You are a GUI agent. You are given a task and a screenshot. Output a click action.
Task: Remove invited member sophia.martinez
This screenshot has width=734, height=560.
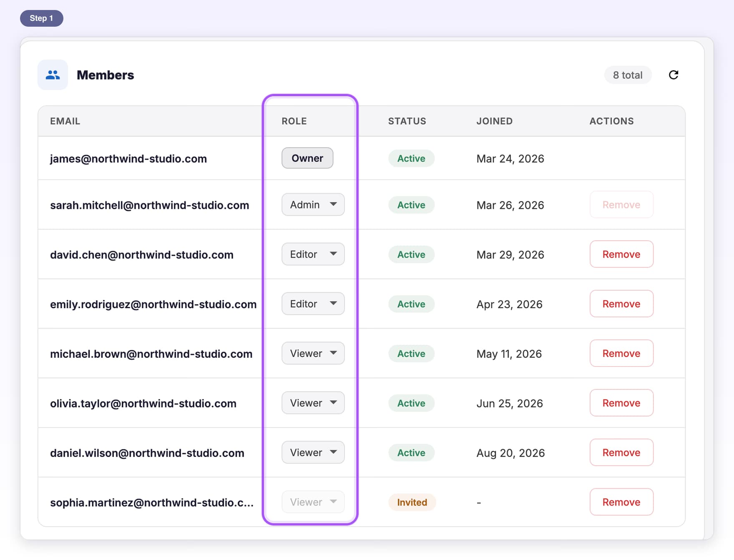click(621, 502)
